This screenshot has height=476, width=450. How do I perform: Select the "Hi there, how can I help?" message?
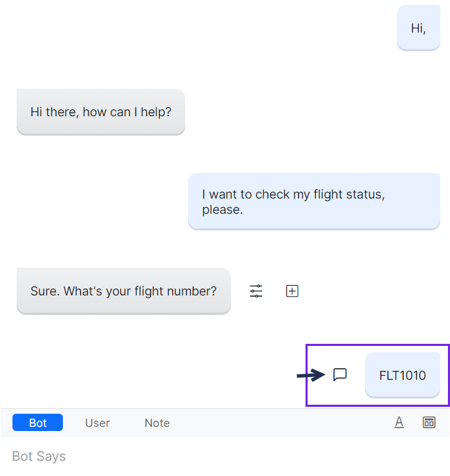point(101,111)
